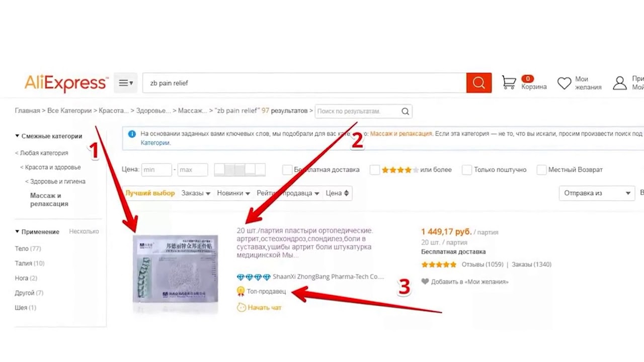Click the min price input field
Image resolution: width=644 pixels, height=362 pixels.
(x=156, y=170)
